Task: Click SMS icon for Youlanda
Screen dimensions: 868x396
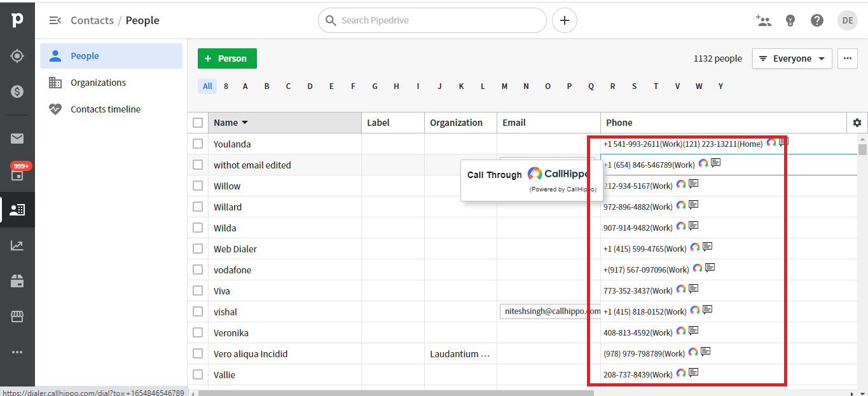Action: (783, 142)
